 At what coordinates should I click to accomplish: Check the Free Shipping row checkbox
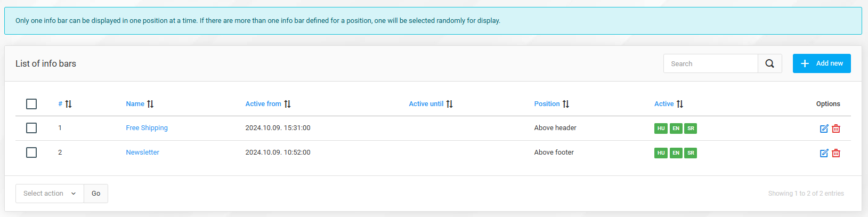point(31,128)
